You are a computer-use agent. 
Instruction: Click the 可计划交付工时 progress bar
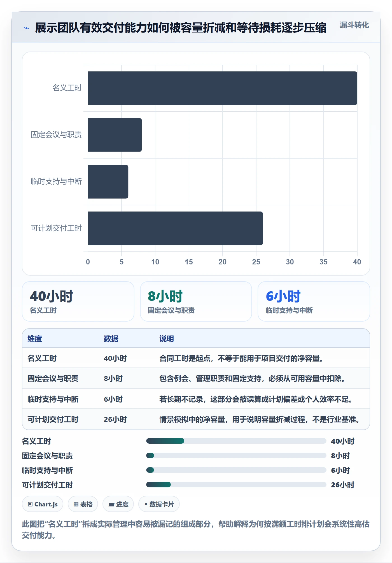click(236, 485)
